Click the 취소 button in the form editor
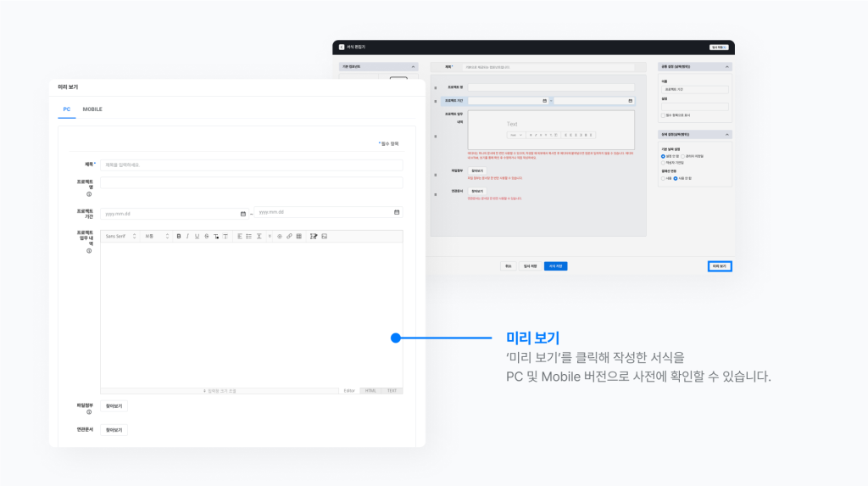868x486 pixels. coord(509,266)
